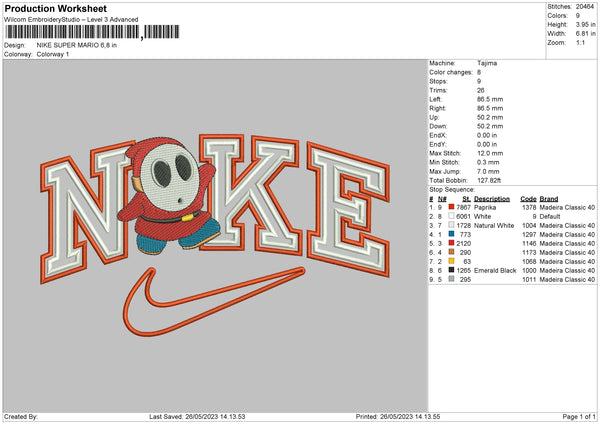Click the Emerald Black color swatch
600x424 pixels.
(452, 270)
